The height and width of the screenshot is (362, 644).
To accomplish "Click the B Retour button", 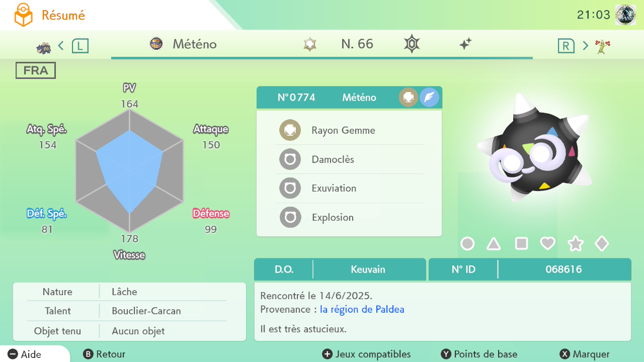I will tap(104, 354).
